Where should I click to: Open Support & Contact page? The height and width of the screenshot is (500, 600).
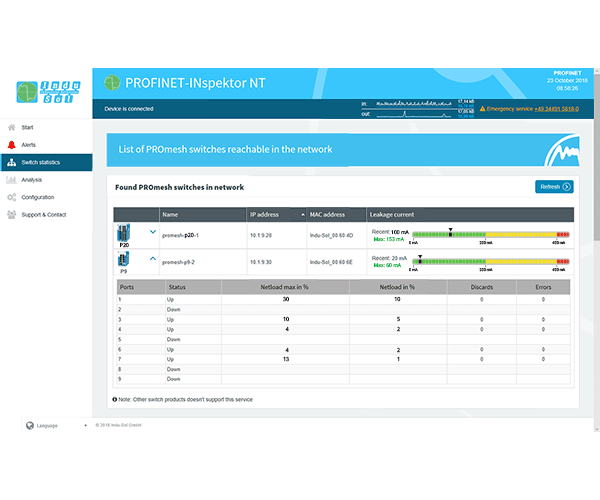(x=46, y=215)
